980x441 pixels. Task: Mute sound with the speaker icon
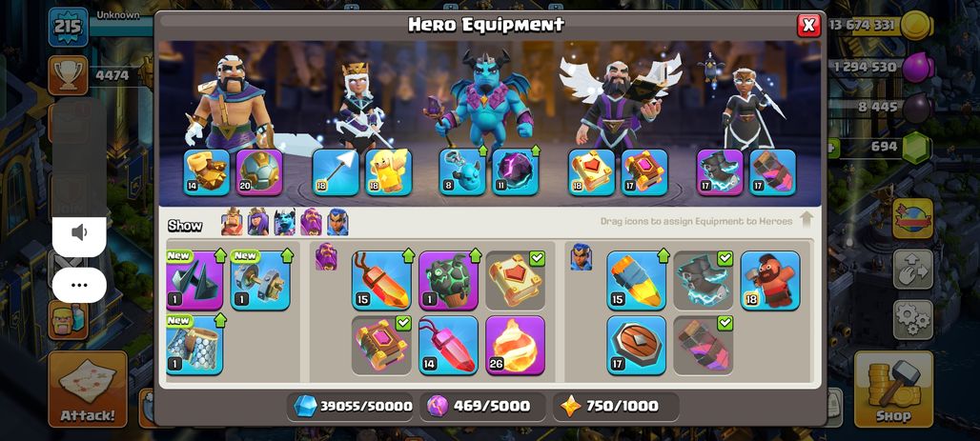[x=79, y=233]
